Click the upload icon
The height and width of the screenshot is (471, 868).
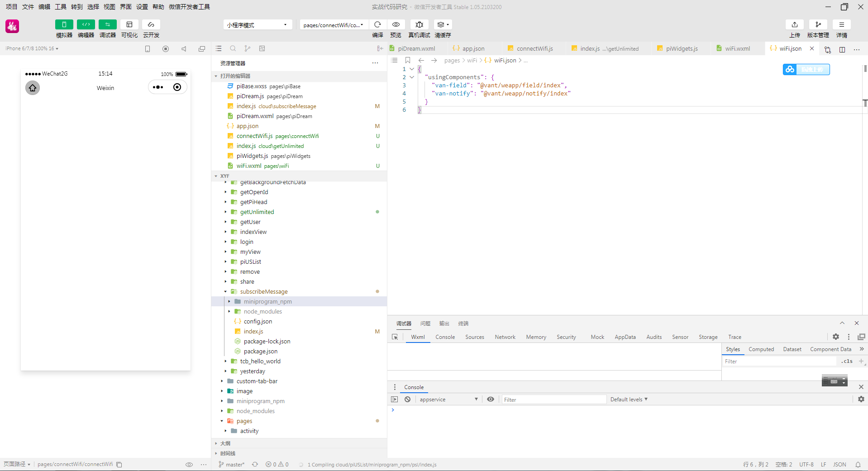tap(795, 24)
